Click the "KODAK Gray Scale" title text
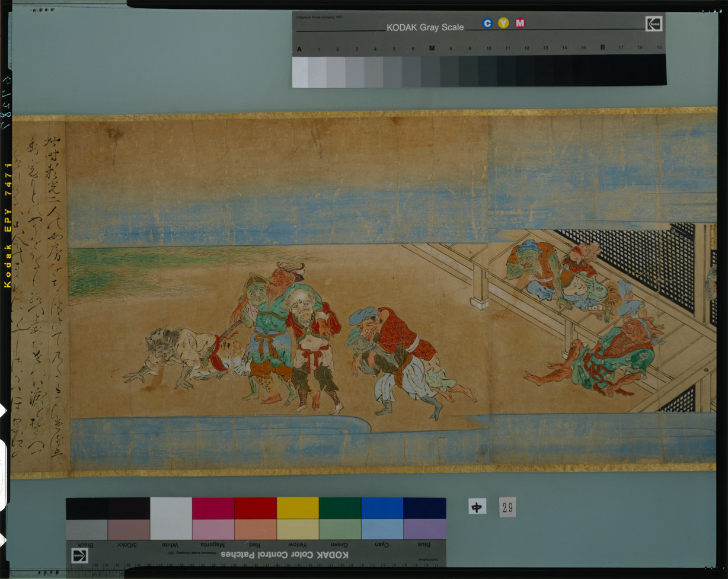The height and width of the screenshot is (579, 728). click(425, 27)
